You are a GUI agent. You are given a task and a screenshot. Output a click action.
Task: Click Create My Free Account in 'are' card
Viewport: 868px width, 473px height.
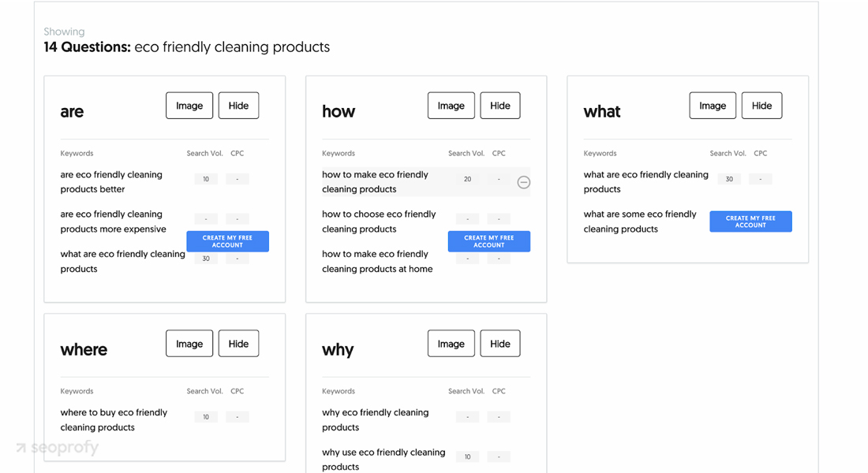(x=227, y=241)
